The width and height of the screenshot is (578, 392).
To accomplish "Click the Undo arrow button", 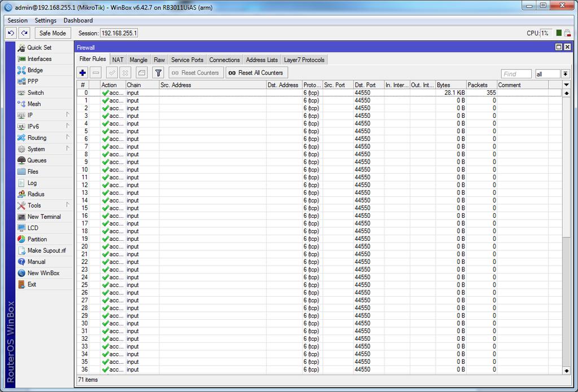I will [x=11, y=33].
